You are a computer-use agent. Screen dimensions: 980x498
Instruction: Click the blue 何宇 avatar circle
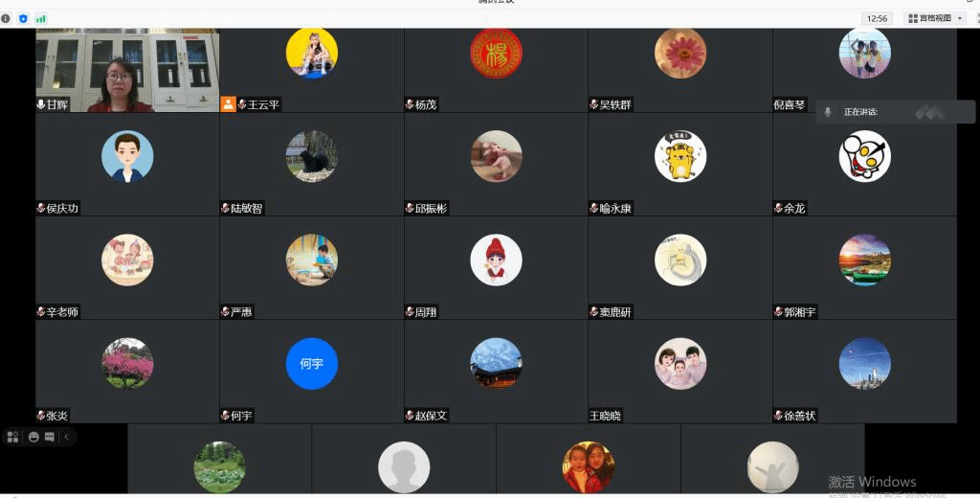pos(312,364)
